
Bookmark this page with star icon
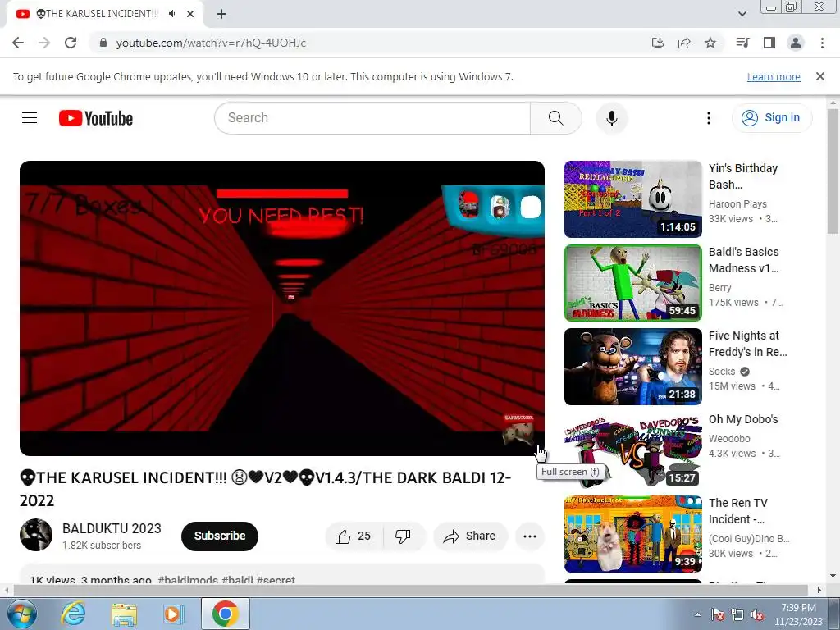click(x=710, y=43)
